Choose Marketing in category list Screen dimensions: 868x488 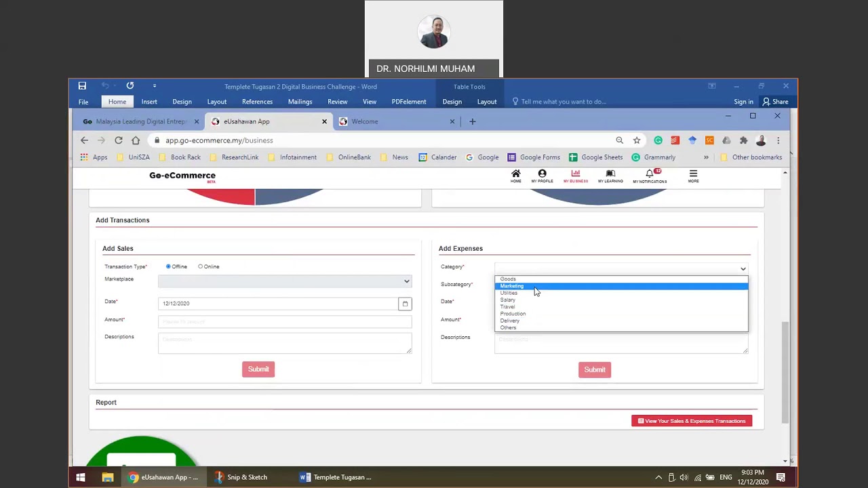[x=621, y=286]
